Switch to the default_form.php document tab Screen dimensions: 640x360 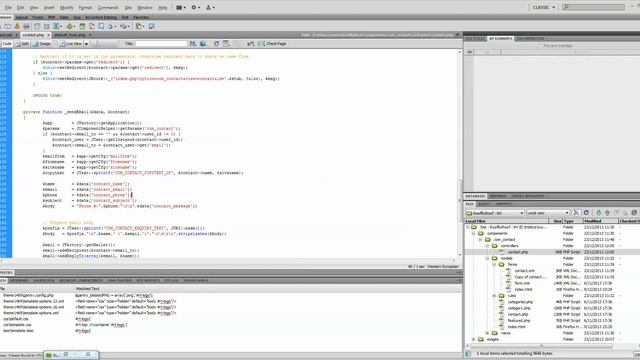tap(70, 35)
